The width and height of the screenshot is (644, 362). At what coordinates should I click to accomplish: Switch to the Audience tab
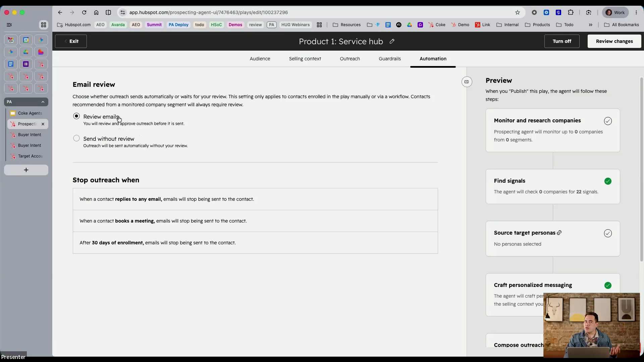pos(260,59)
